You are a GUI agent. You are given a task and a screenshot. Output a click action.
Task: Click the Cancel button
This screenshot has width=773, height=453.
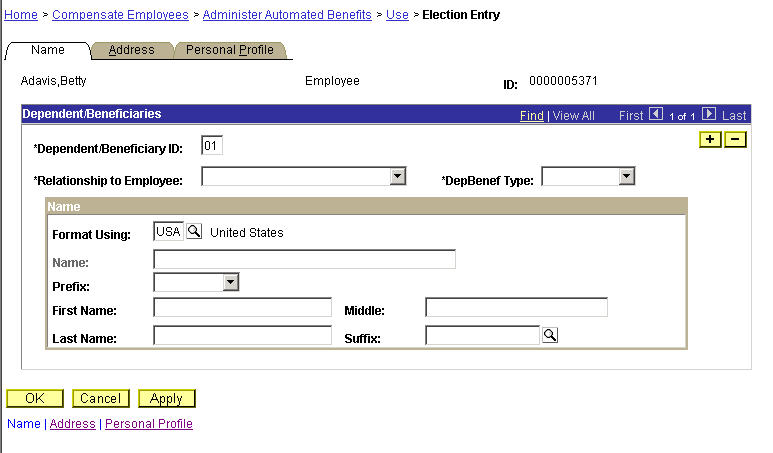click(101, 398)
